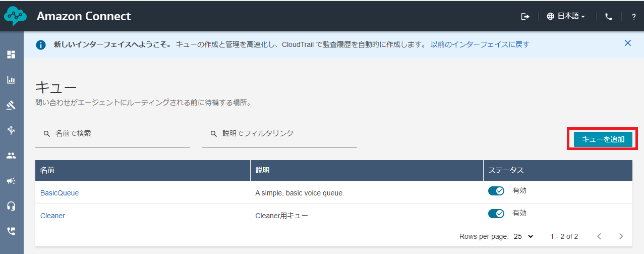Screen dimensions: 644x254
Task: Open the softphone icon in header
Action: pyautogui.click(x=609, y=17)
